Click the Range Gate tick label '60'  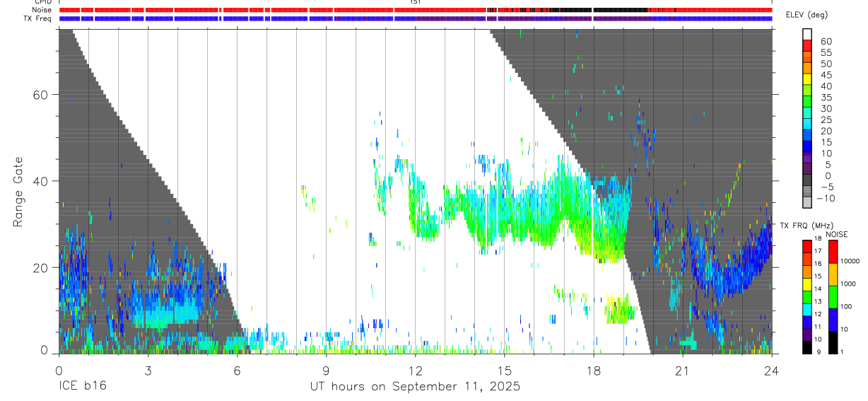[40, 95]
